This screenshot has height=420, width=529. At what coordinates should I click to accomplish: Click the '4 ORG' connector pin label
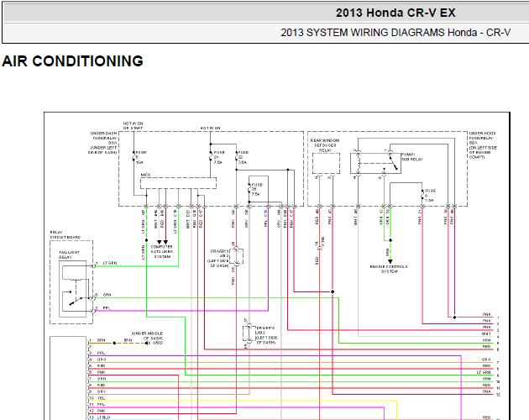(97, 360)
